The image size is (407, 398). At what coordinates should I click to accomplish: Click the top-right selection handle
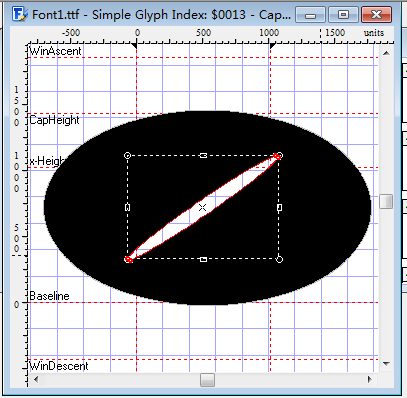point(279,155)
